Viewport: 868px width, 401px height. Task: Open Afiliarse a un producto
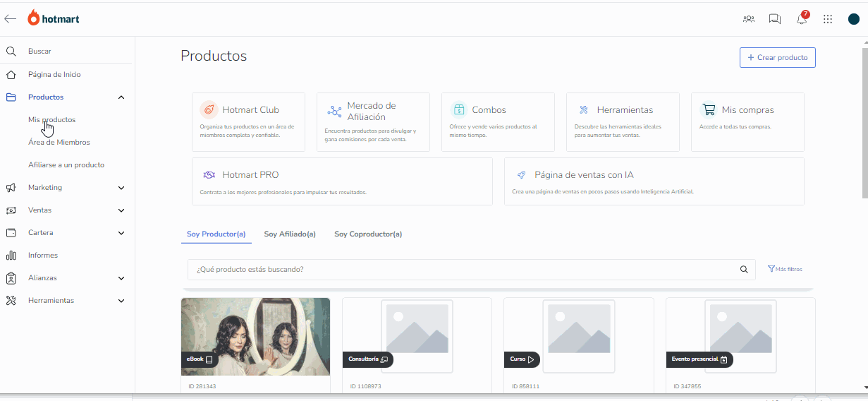66,164
